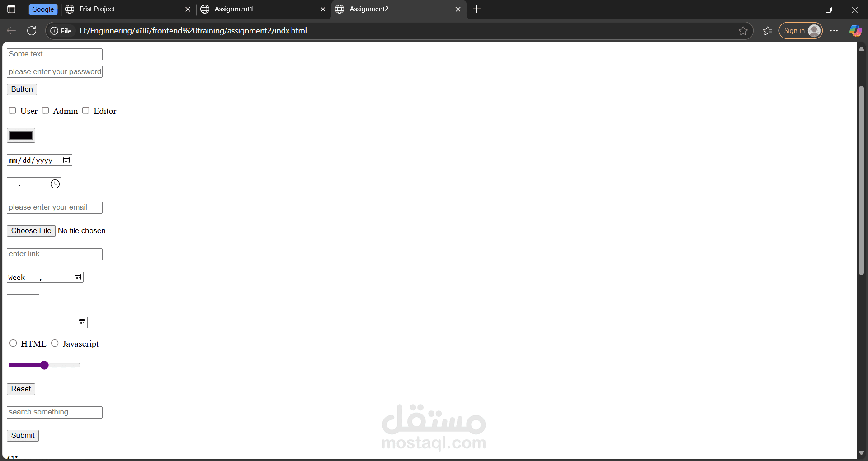Focus the empty number input box
Viewport: 868px width, 461px height.
pyautogui.click(x=23, y=300)
